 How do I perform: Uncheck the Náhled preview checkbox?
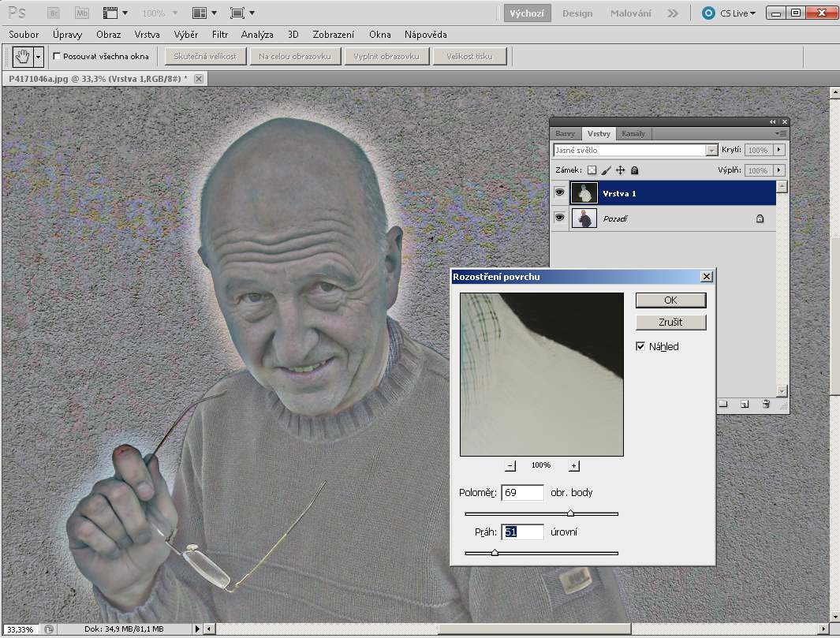tap(640, 346)
